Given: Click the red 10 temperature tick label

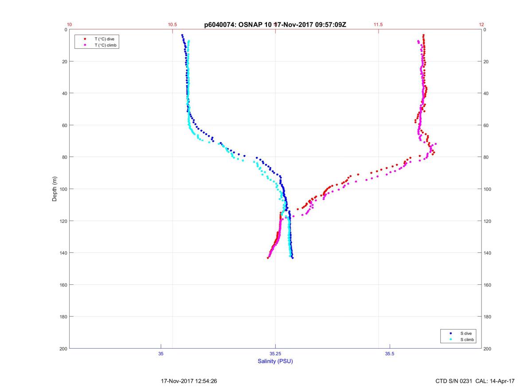Looking at the screenshot, I should [x=69, y=25].
